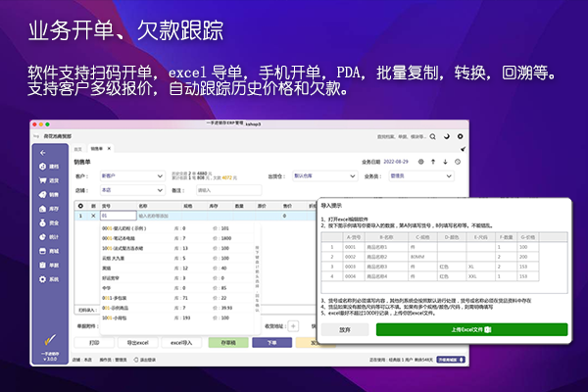The width and height of the screenshot is (588, 392).
Task: Click 放弃 in the import dialog
Action: [345, 329]
